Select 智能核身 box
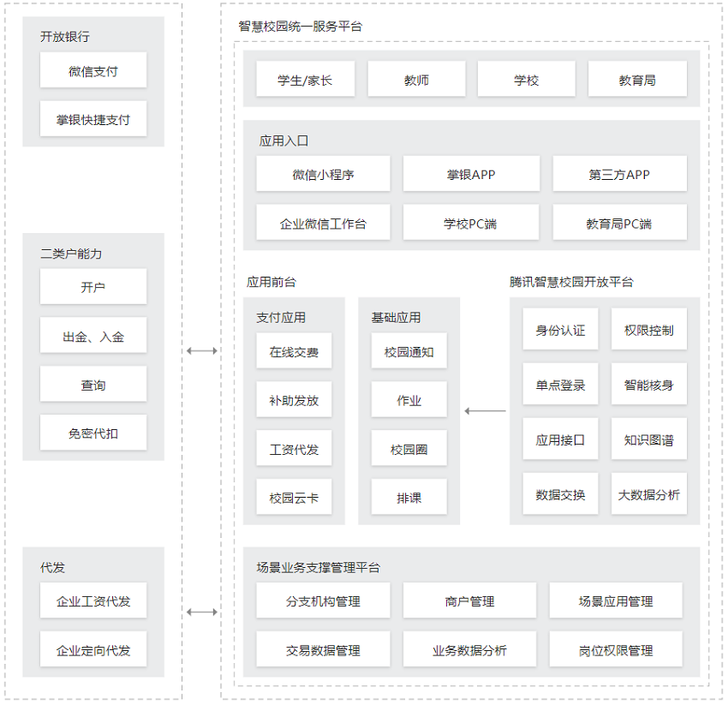 click(649, 384)
